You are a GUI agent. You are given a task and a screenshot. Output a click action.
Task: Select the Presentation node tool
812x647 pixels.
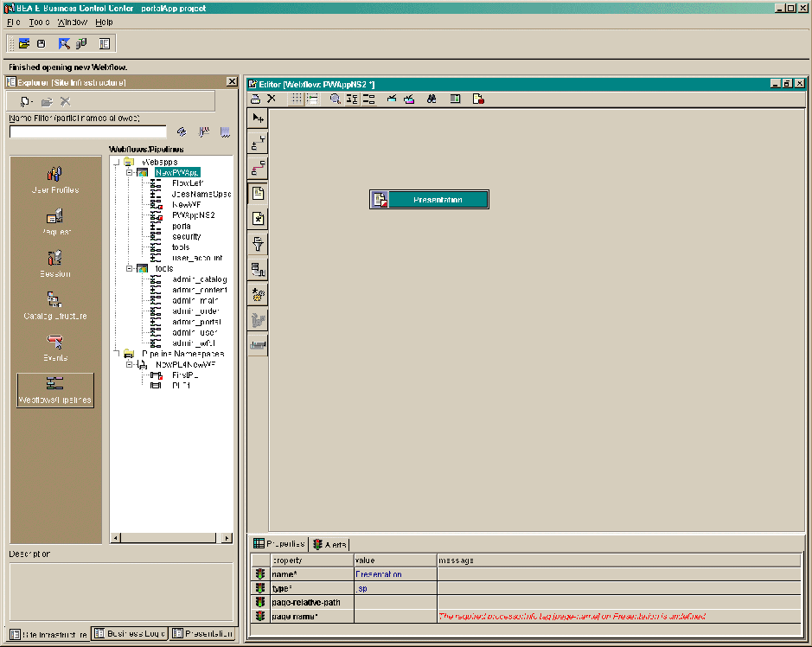[258, 194]
